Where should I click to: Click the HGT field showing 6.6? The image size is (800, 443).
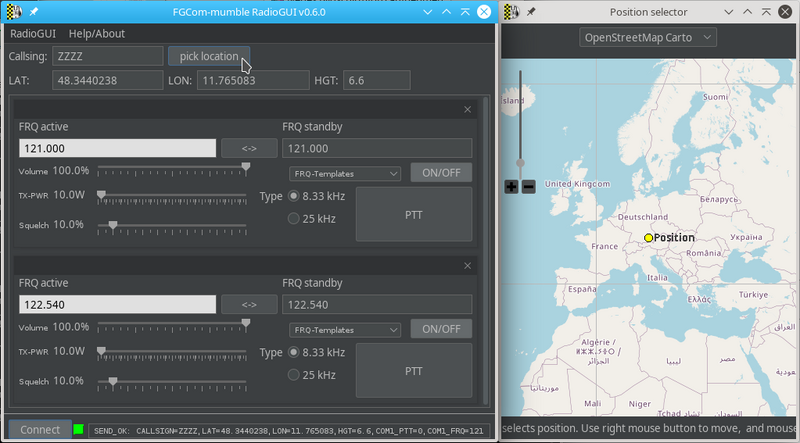377,80
